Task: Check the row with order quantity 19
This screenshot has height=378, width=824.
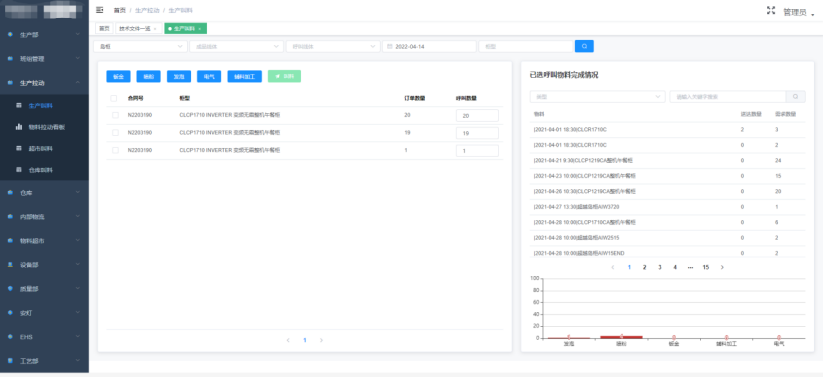Action: coord(115,132)
